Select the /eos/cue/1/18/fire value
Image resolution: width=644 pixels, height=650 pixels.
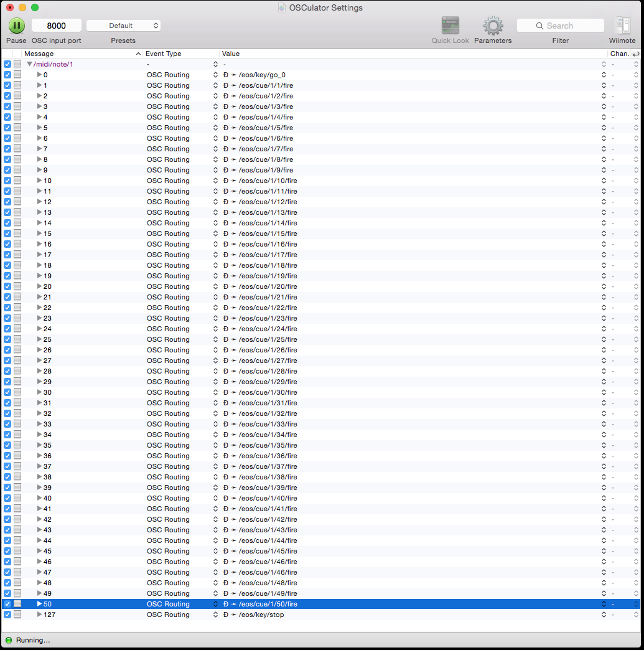click(x=268, y=265)
